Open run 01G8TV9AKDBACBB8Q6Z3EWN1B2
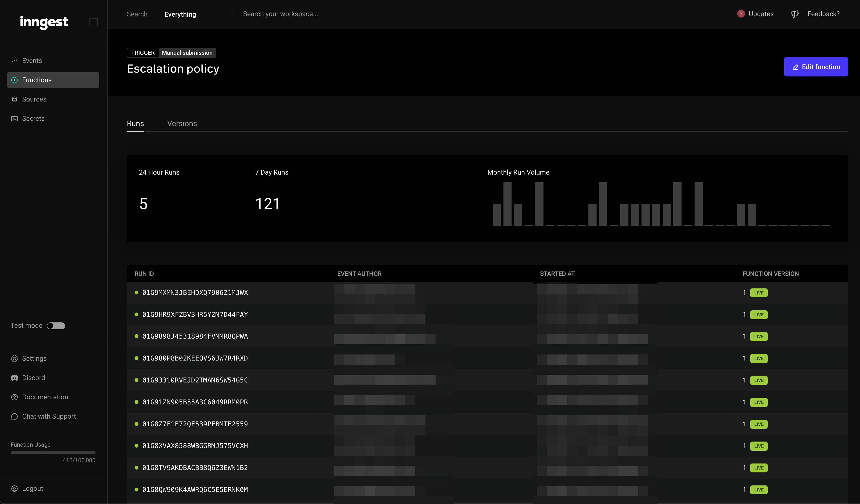 pos(195,468)
